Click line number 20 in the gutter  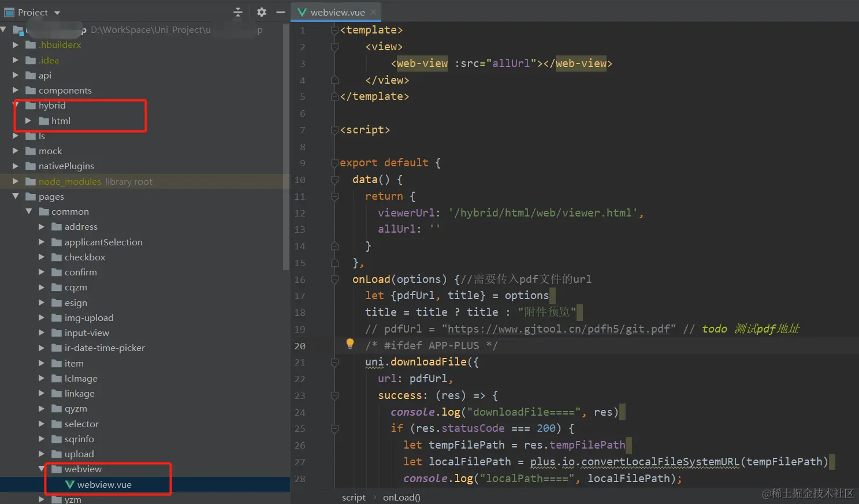click(x=300, y=346)
